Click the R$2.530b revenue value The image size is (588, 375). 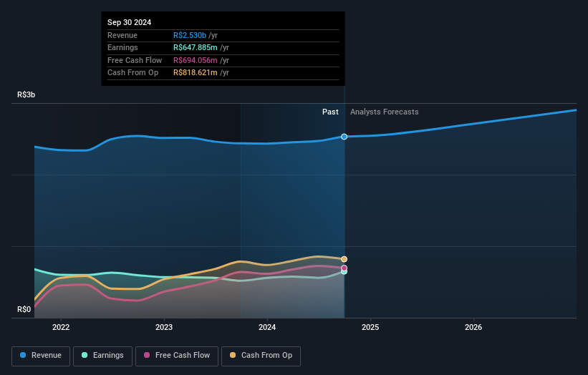pos(190,35)
